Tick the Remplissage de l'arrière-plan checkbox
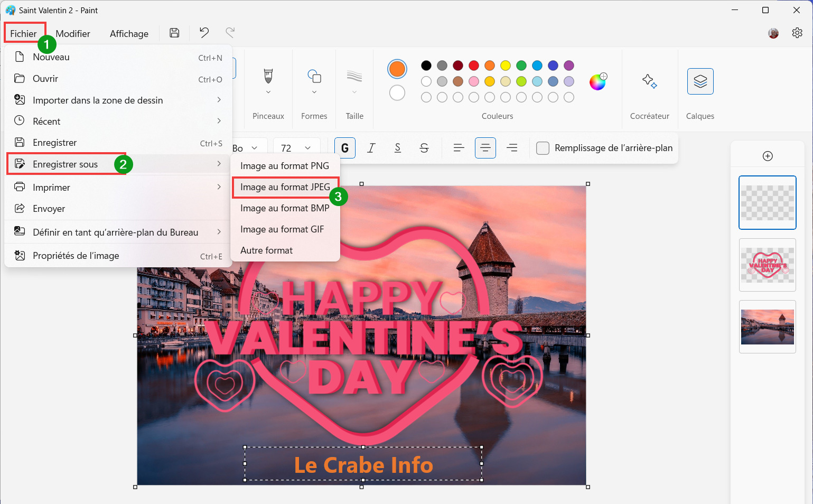This screenshot has height=504, width=813. pos(543,148)
